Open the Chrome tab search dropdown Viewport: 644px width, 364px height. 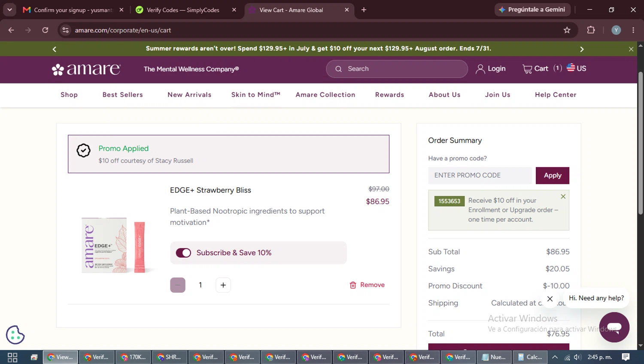(x=9, y=9)
